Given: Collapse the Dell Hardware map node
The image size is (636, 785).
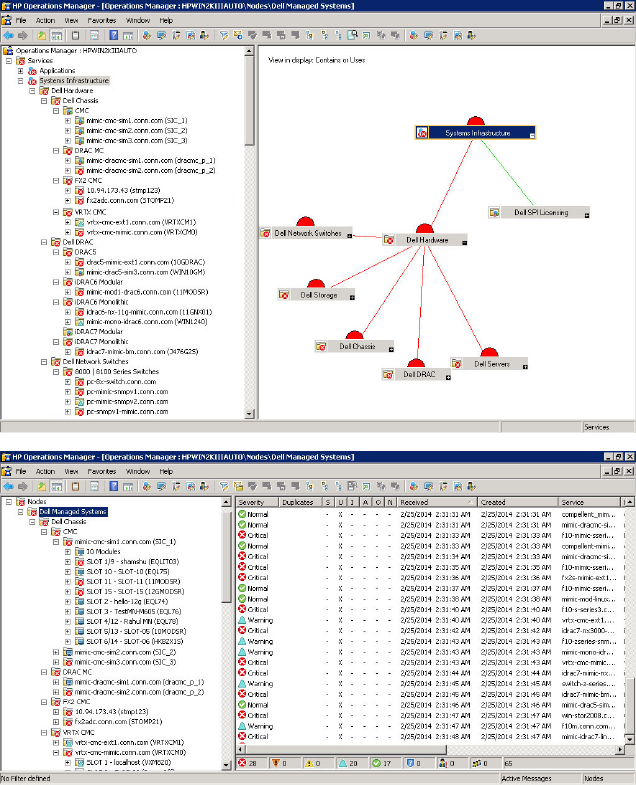Looking at the screenshot, I should (465, 243).
